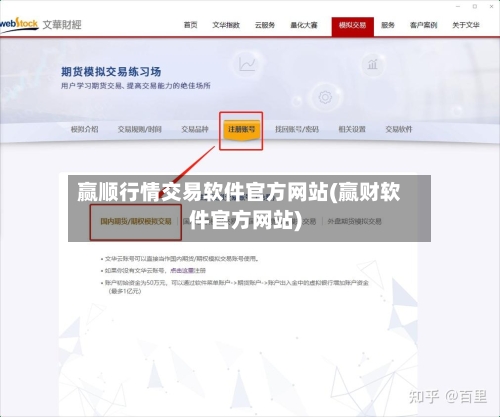Open the 服务 nav item
Viewport: 500px width, 417px height.
click(388, 25)
